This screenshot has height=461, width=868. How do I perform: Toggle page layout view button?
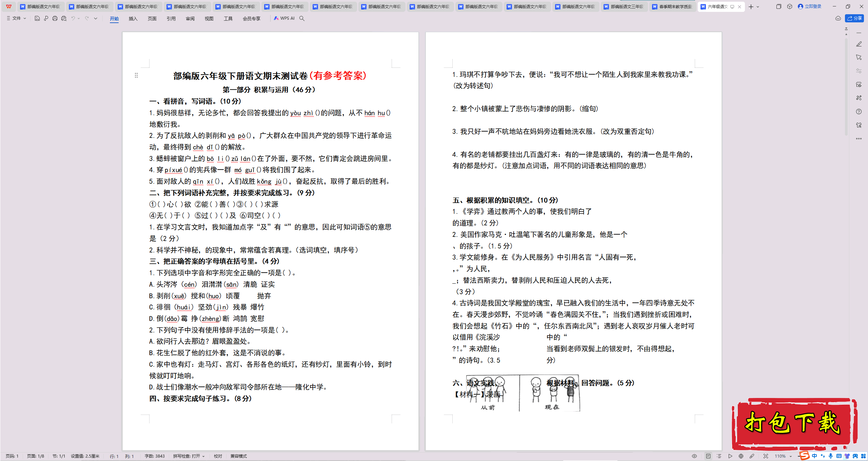(708, 456)
